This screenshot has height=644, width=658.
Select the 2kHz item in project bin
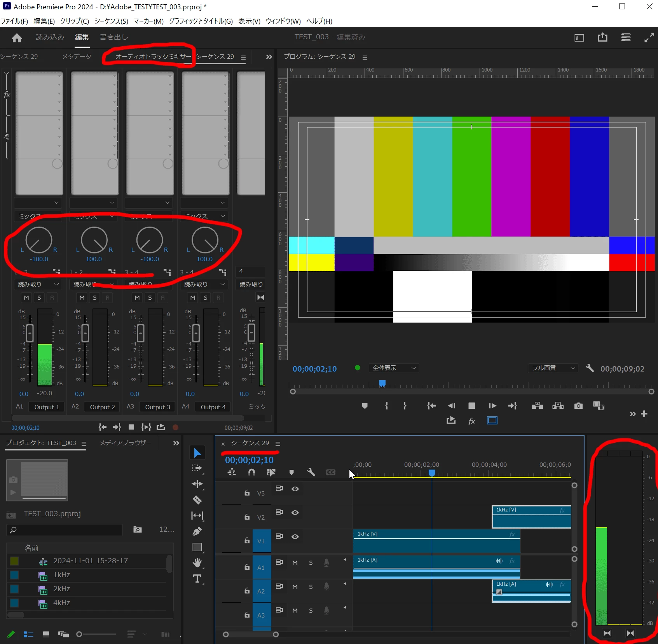click(62, 589)
